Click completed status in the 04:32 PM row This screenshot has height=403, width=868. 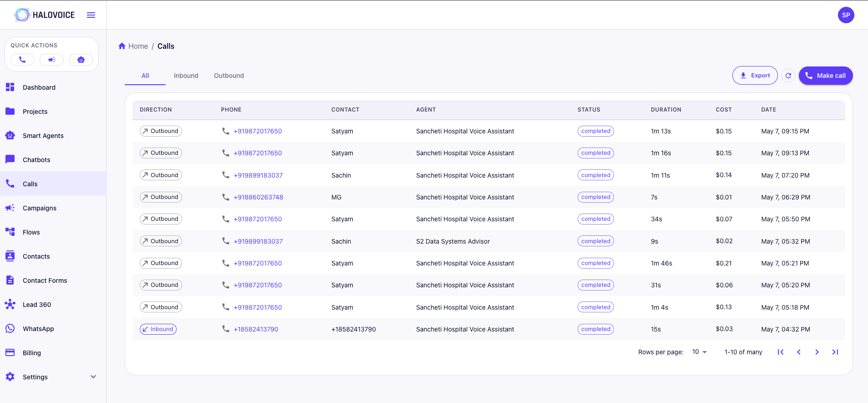coord(595,329)
